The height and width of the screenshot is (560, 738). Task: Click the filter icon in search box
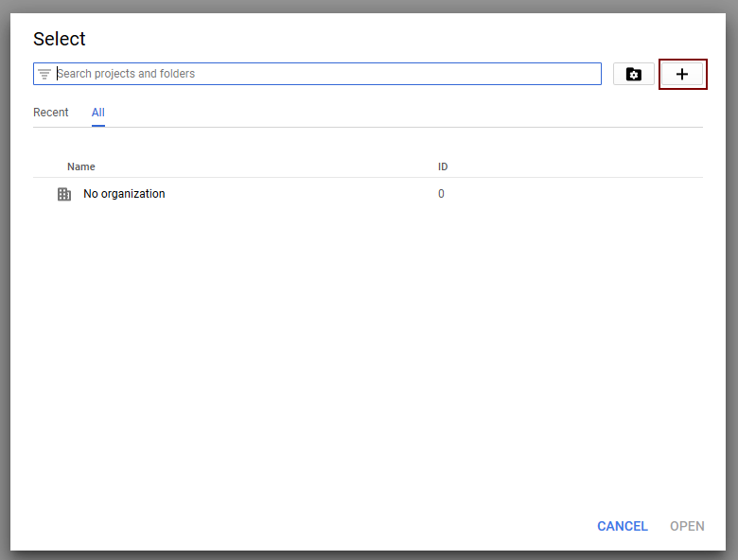pyautogui.click(x=44, y=74)
